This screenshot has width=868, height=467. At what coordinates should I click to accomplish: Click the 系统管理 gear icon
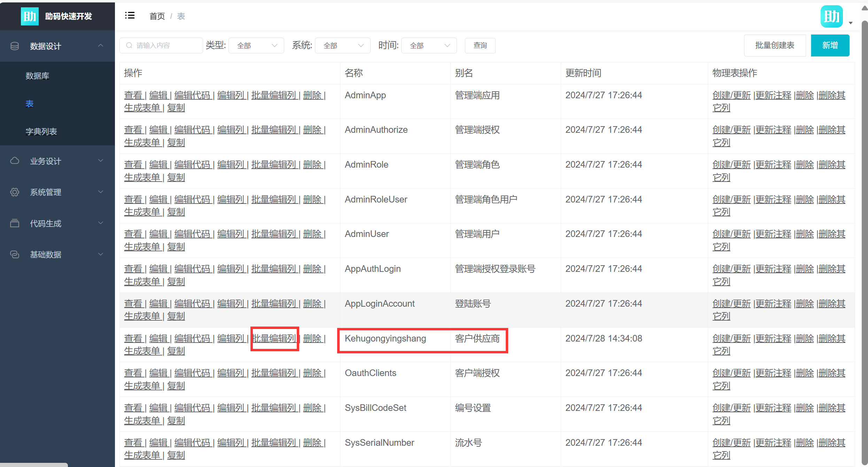15,192
